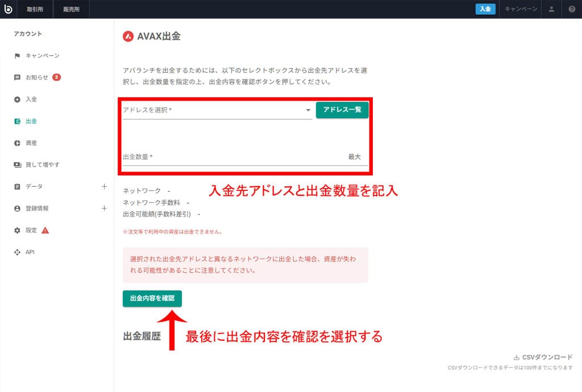The height and width of the screenshot is (392, 582).
Task: Click the flag icon beside キャンペーン
Action: tap(17, 56)
